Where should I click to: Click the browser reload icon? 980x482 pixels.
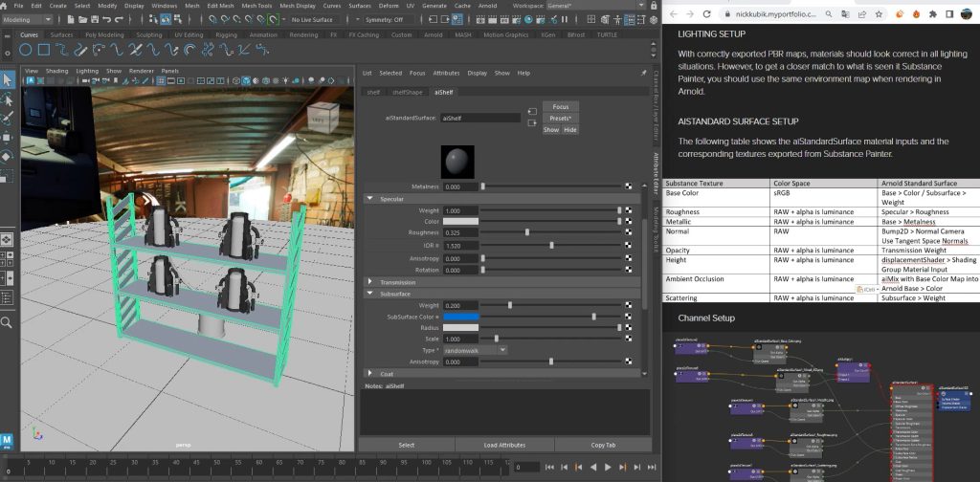(707, 13)
